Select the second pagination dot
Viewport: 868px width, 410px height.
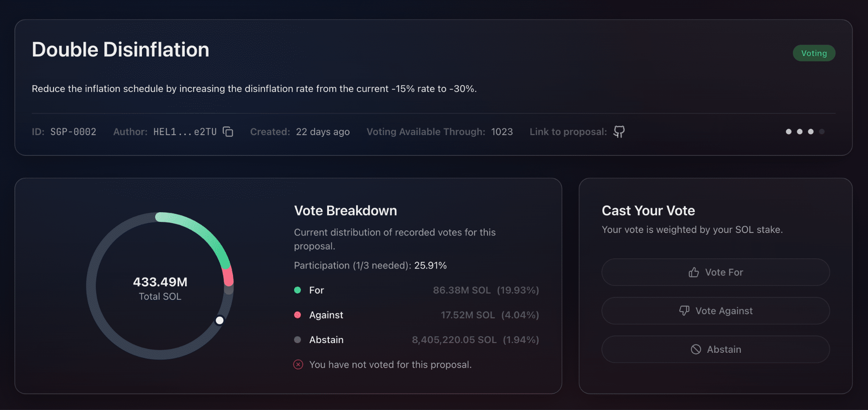pos(800,132)
